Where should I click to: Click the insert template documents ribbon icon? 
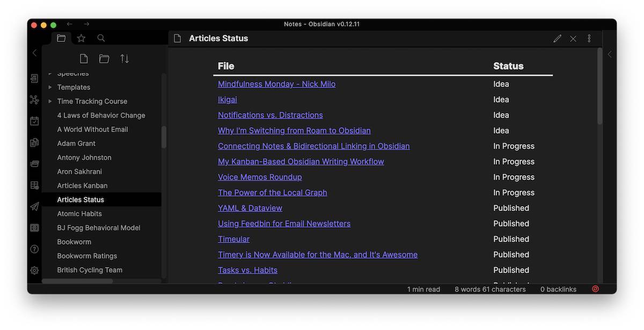(34, 142)
